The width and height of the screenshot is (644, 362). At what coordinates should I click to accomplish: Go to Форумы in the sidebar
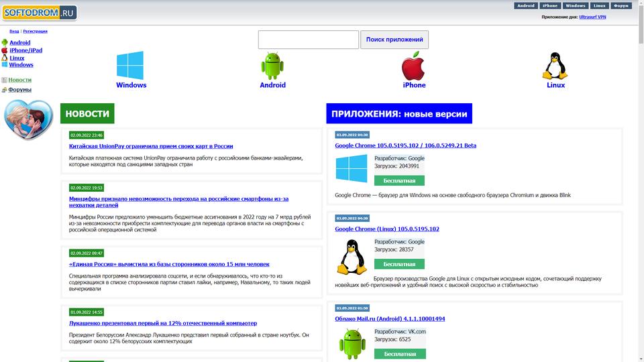click(19, 89)
